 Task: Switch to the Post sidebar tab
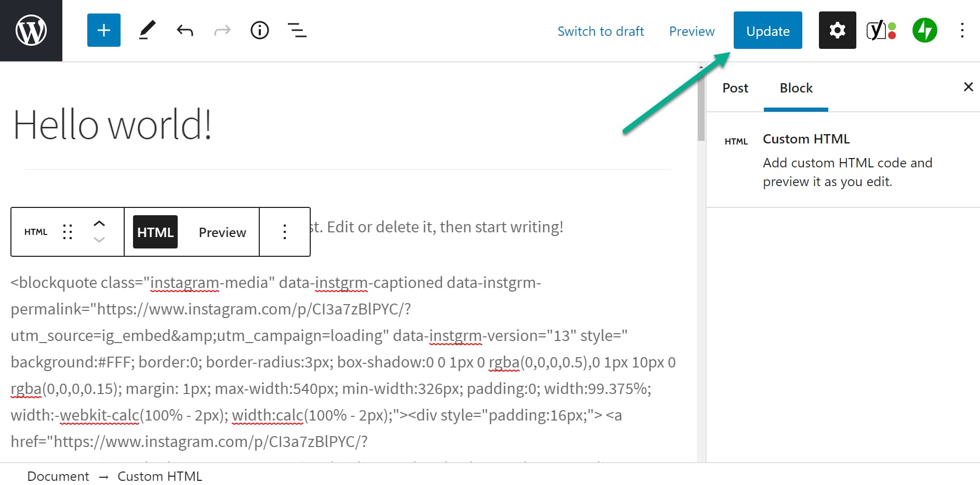pyautogui.click(x=735, y=88)
